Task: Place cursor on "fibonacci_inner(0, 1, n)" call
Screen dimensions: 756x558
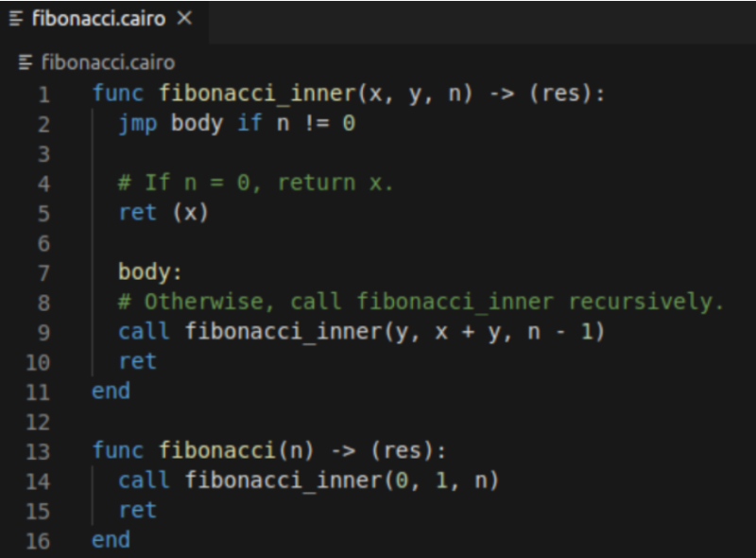Action: point(340,480)
